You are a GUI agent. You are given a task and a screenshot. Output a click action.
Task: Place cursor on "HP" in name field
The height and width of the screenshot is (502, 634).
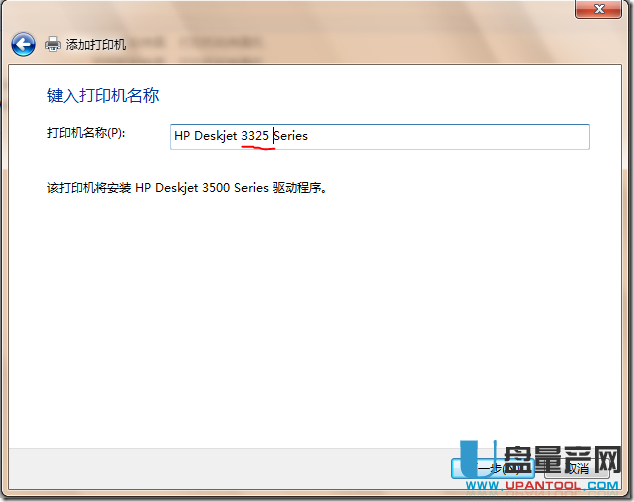(x=182, y=136)
